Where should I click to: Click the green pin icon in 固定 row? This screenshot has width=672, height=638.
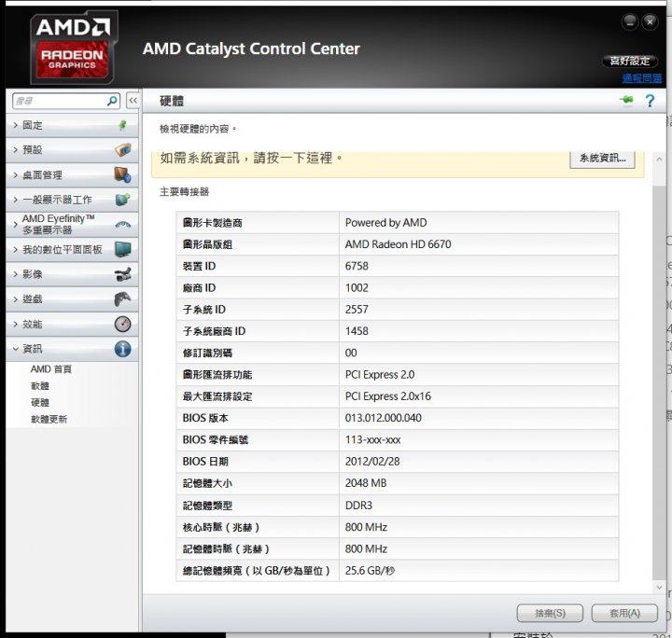(x=123, y=125)
